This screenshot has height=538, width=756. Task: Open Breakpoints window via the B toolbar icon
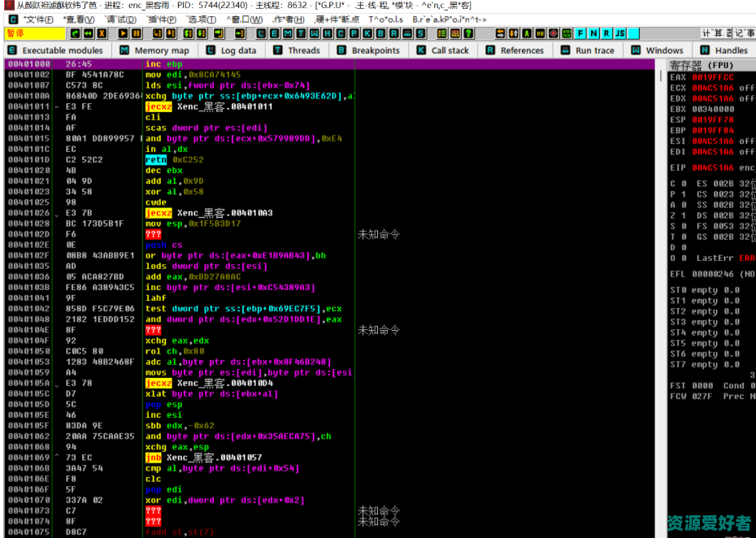tap(379, 33)
